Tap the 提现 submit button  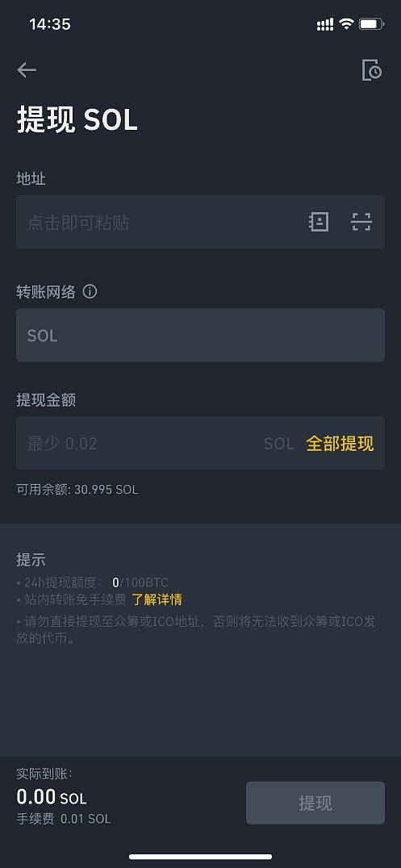pyautogui.click(x=315, y=803)
